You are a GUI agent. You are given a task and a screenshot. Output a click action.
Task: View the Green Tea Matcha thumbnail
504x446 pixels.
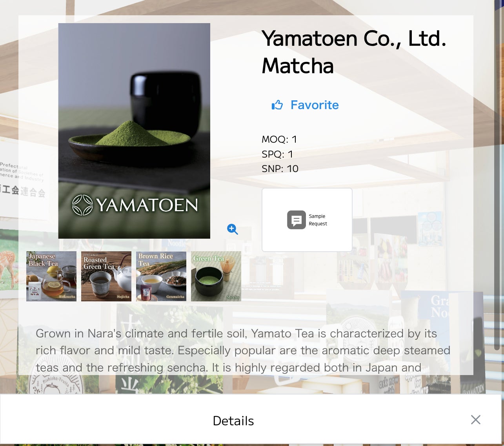[216, 276]
